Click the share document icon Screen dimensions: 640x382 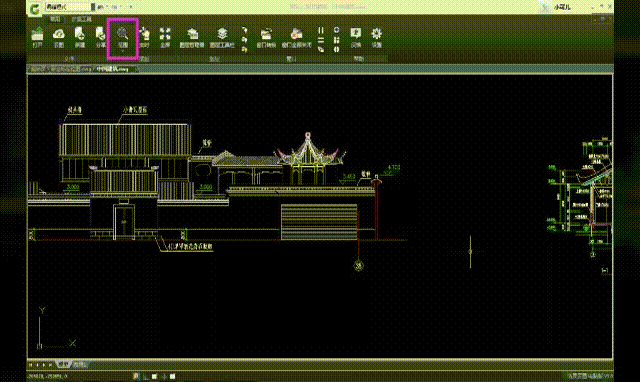[x=100, y=37]
